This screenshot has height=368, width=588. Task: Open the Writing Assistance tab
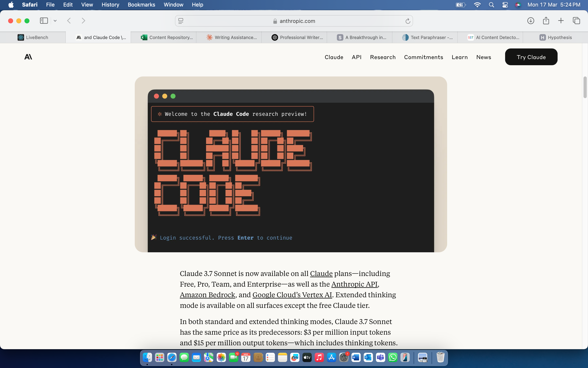[229, 37]
